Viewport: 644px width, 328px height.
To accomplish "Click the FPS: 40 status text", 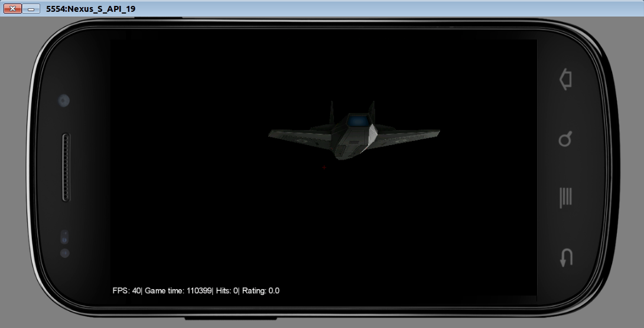I will pyautogui.click(x=126, y=291).
